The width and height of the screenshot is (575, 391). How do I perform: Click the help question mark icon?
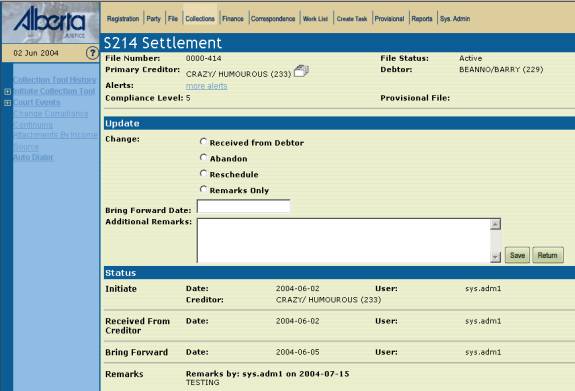click(x=92, y=53)
